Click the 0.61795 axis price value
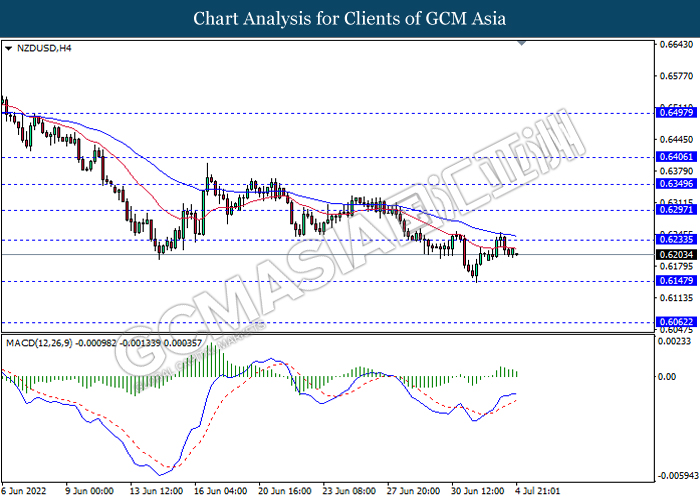Viewport: 700px width, 500px height. pyautogui.click(x=676, y=266)
